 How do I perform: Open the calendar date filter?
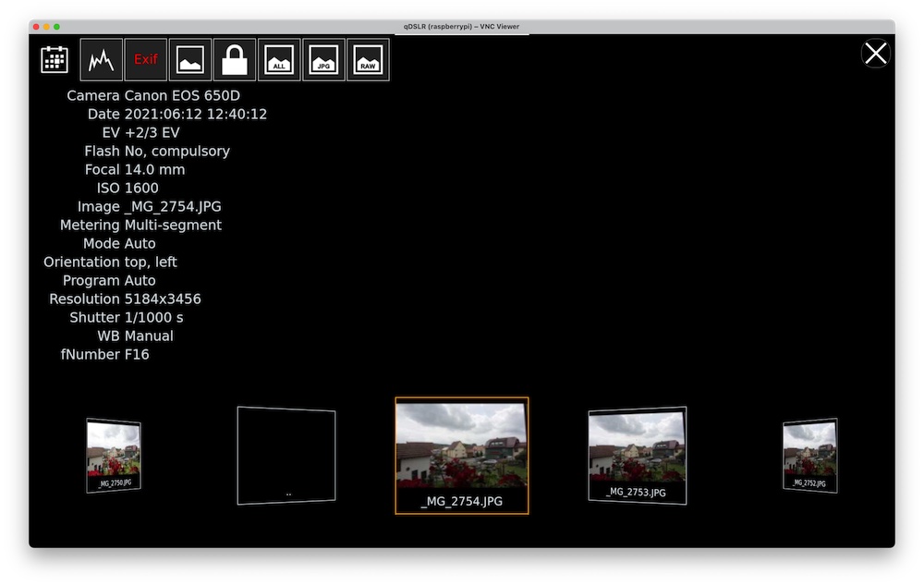tap(54, 58)
